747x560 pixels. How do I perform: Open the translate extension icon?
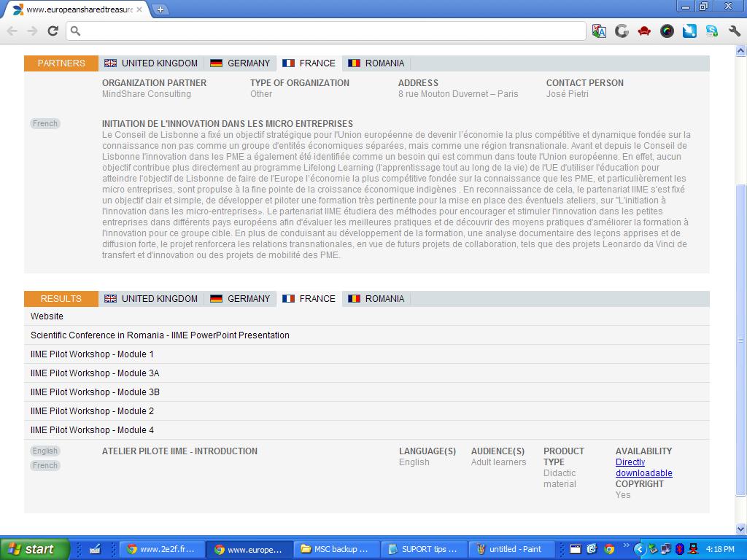point(599,31)
